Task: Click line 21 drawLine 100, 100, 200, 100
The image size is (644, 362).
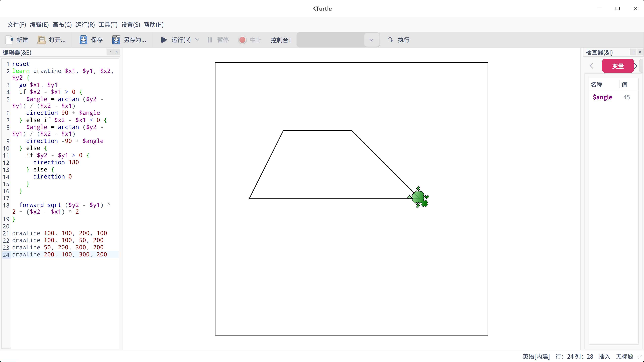Action: pos(60,233)
